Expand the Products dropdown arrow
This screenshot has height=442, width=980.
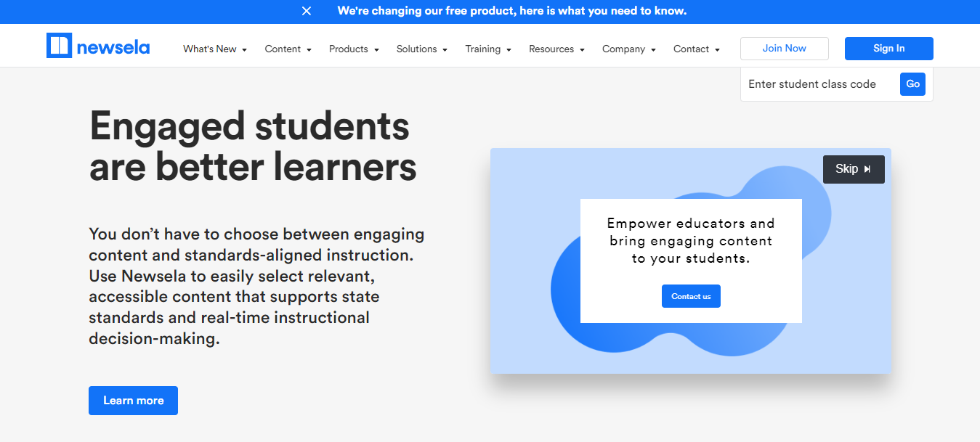click(376, 50)
